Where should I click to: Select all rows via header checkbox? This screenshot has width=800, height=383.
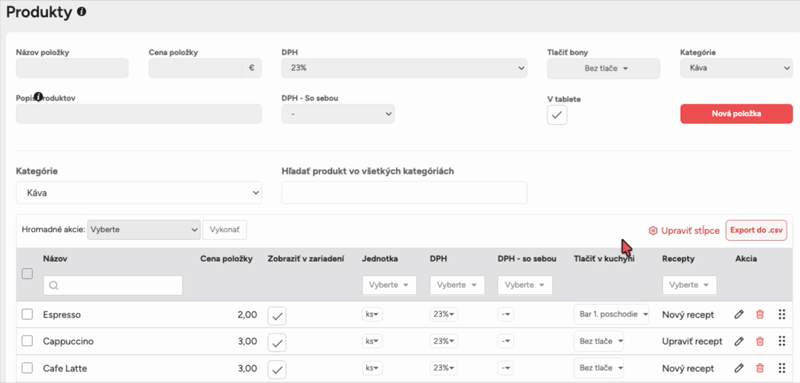pos(27,274)
